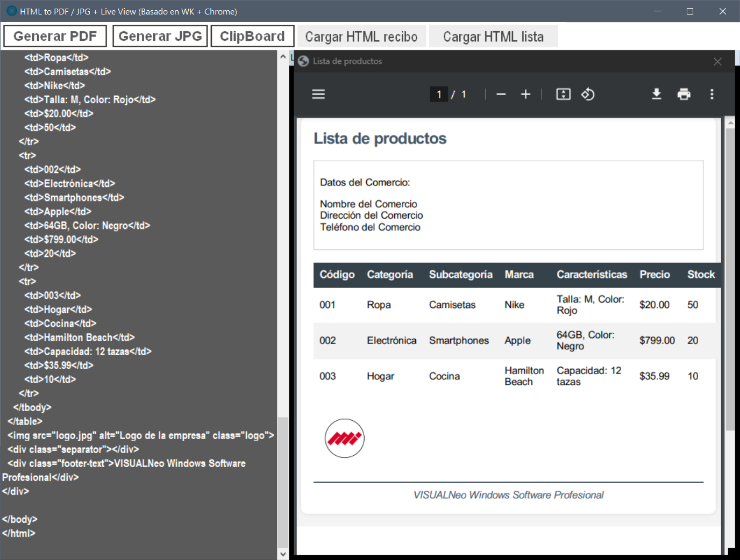Click the Nike brand cell in table
Image resolution: width=740 pixels, height=560 pixels.
(514, 305)
